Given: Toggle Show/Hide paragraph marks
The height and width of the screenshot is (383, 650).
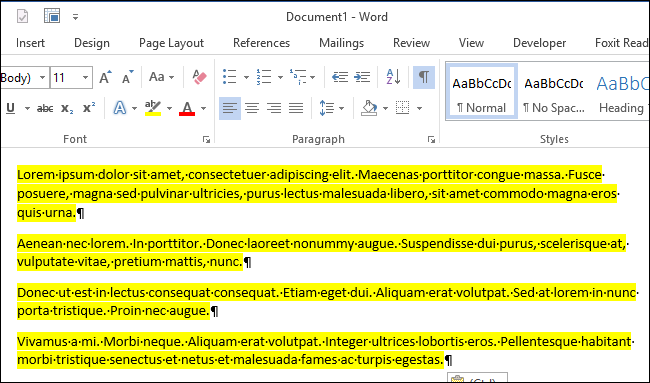Looking at the screenshot, I should (424, 77).
